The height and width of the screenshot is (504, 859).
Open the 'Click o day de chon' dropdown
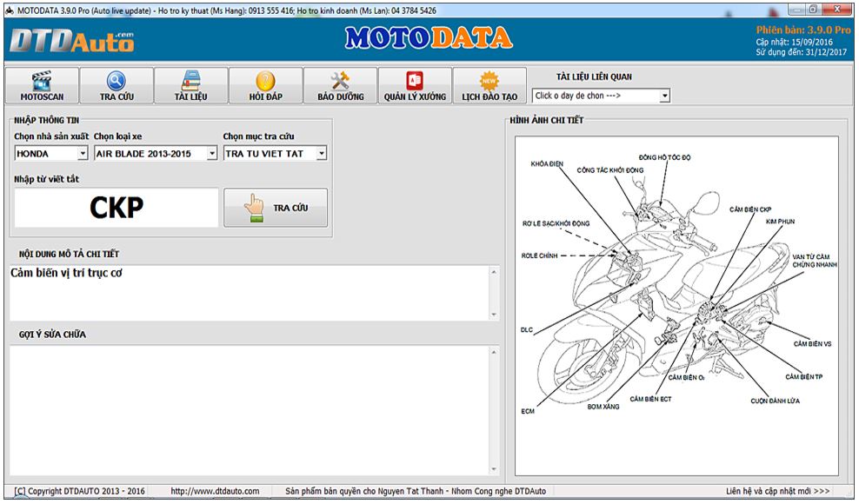[664, 96]
